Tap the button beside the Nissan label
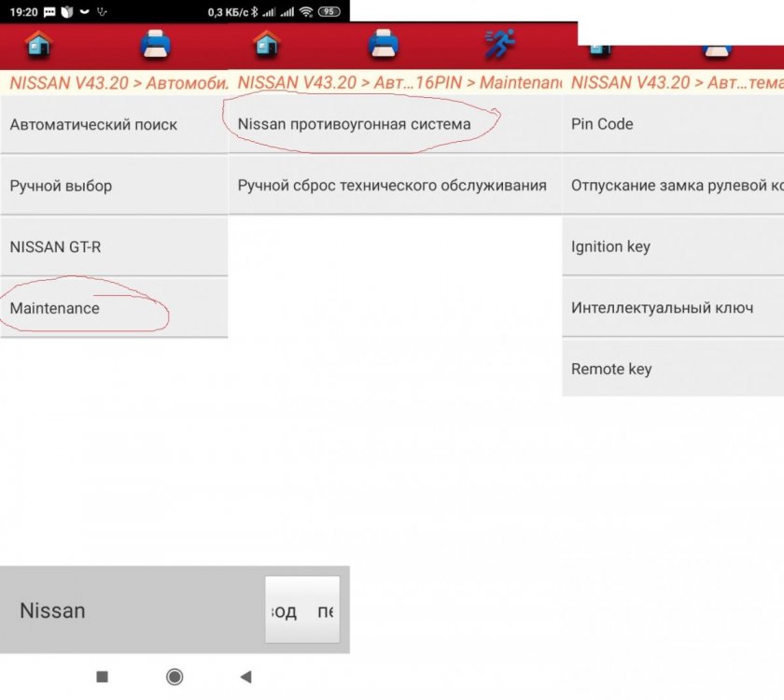 click(302, 610)
